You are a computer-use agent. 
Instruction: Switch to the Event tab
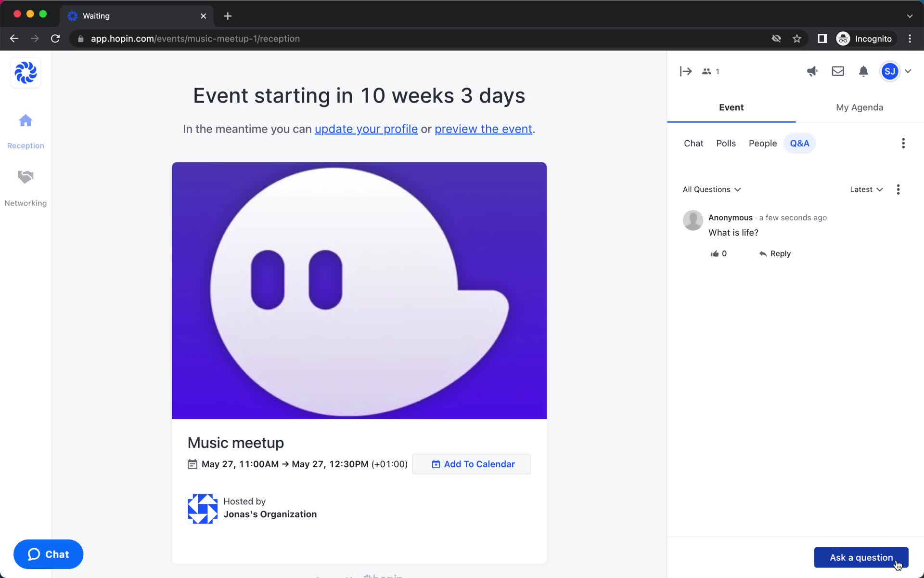coord(731,107)
